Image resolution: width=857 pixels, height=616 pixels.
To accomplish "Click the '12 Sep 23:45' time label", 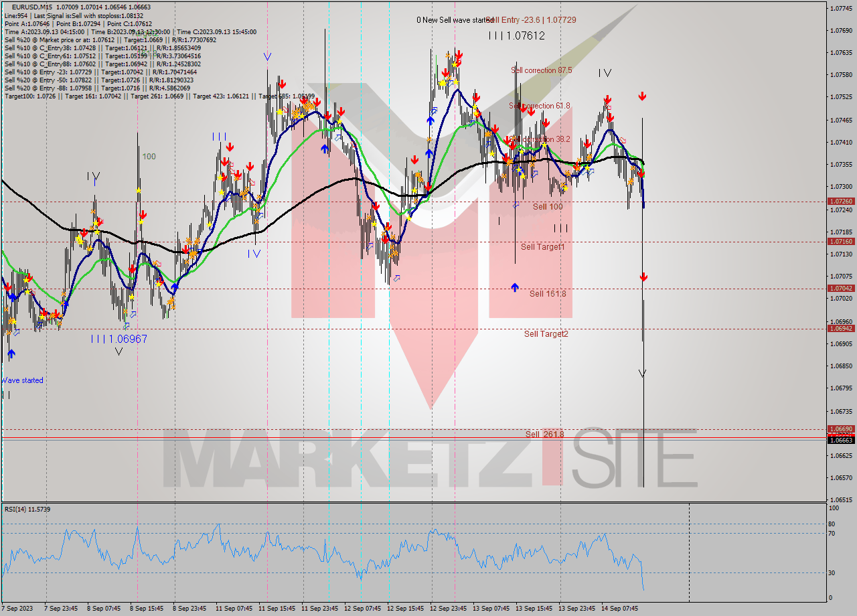I will tap(449, 609).
